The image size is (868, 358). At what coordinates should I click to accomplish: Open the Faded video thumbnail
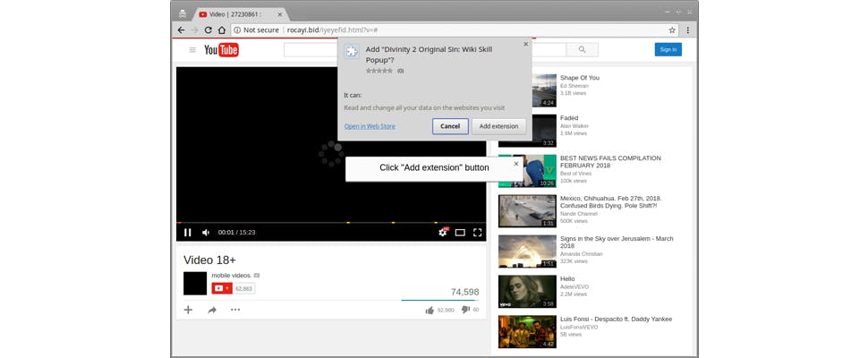pos(528,131)
